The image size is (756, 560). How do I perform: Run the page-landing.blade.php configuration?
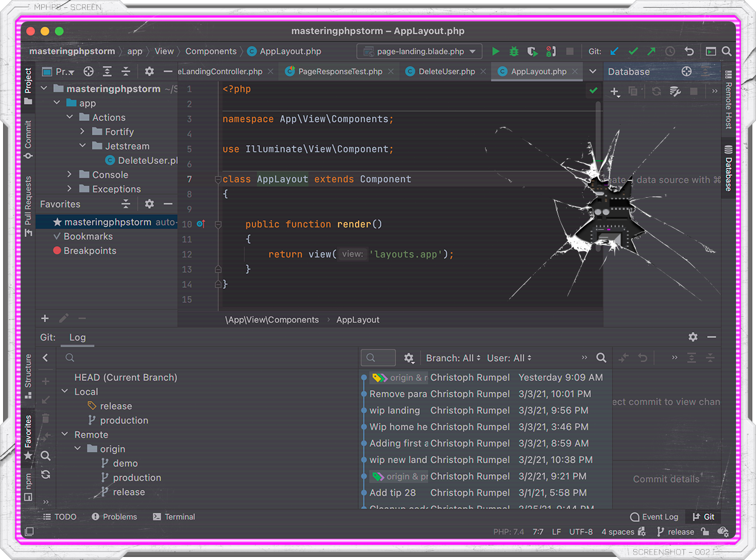click(x=495, y=51)
